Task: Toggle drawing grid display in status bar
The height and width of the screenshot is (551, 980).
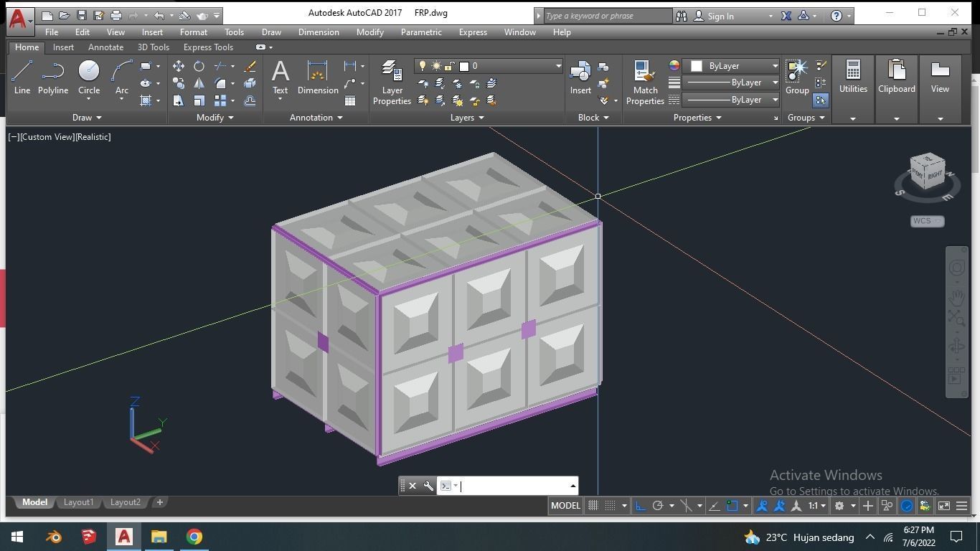Action: pyautogui.click(x=593, y=506)
